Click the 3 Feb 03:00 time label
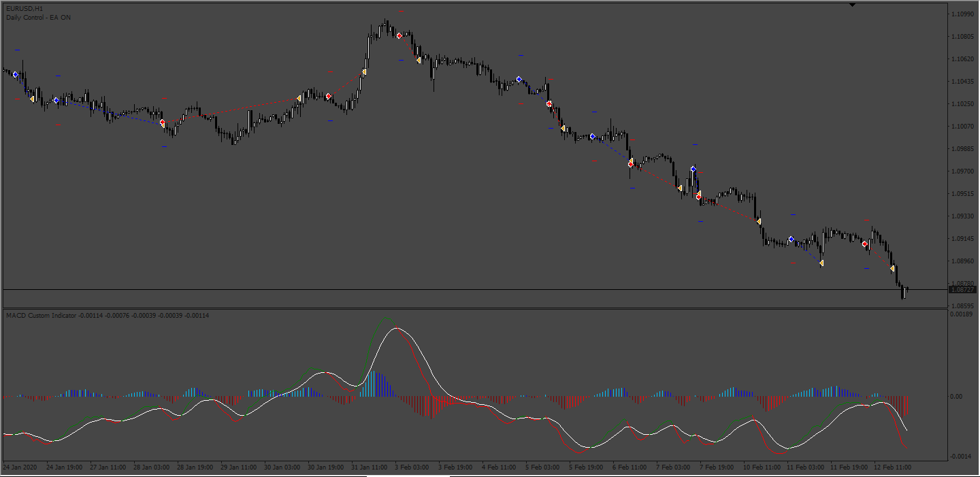This screenshot has width=980, height=477. tap(412, 468)
